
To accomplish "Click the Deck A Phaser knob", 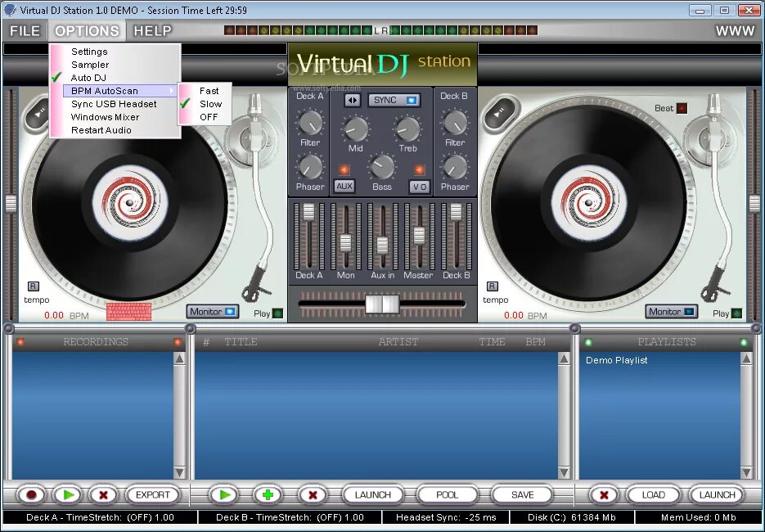I will point(310,167).
